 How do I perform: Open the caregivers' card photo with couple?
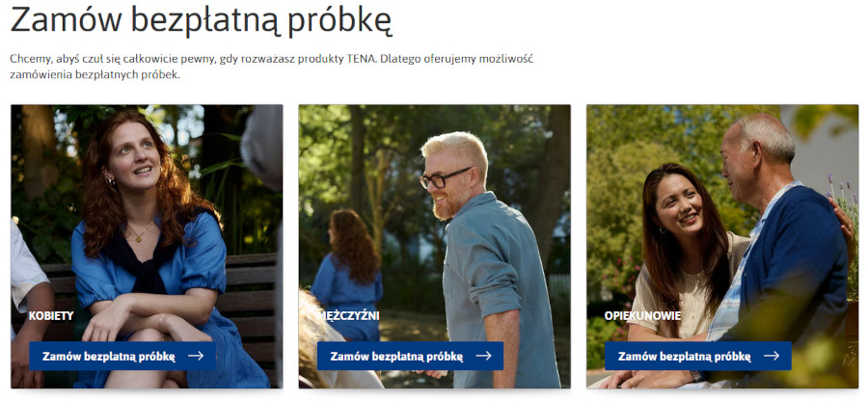click(722, 246)
